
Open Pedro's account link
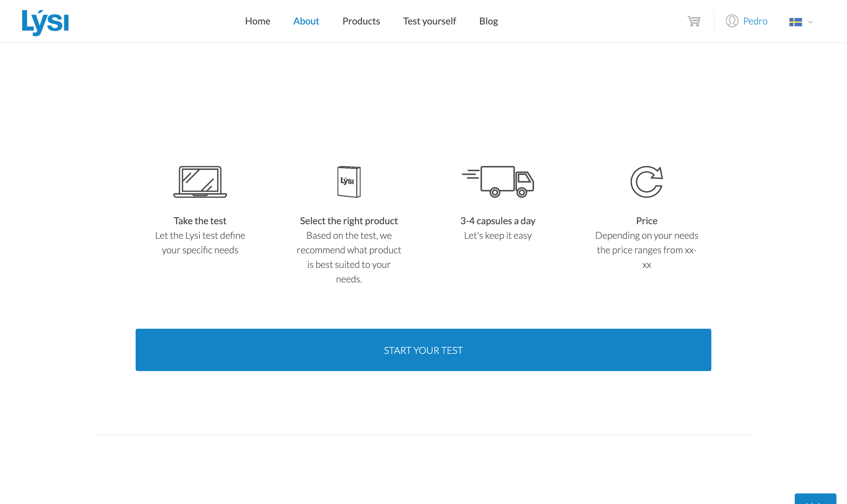coord(755,21)
